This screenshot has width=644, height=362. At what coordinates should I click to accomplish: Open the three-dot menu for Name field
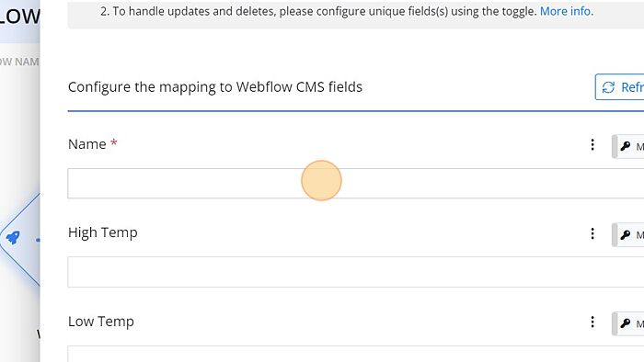coord(592,145)
